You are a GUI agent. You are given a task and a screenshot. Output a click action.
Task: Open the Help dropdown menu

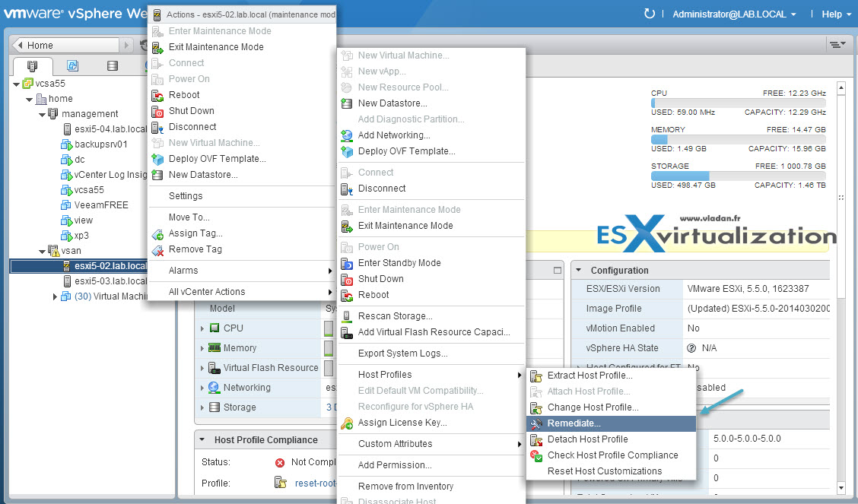[x=837, y=14]
